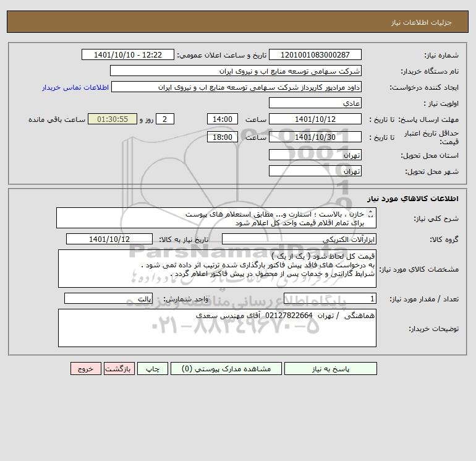Click the response deadline date 1401/10/12

pyautogui.click(x=315, y=119)
